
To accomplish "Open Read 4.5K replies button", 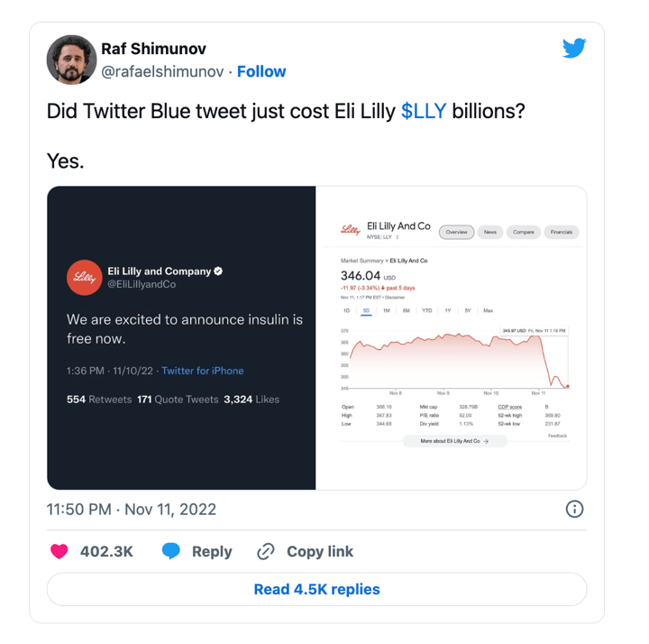I will pos(317,589).
